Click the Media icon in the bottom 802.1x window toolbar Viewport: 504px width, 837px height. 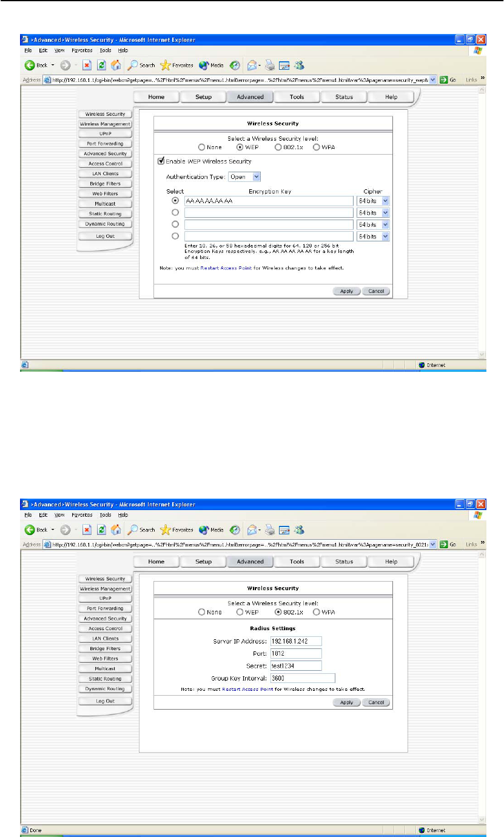click(x=203, y=529)
